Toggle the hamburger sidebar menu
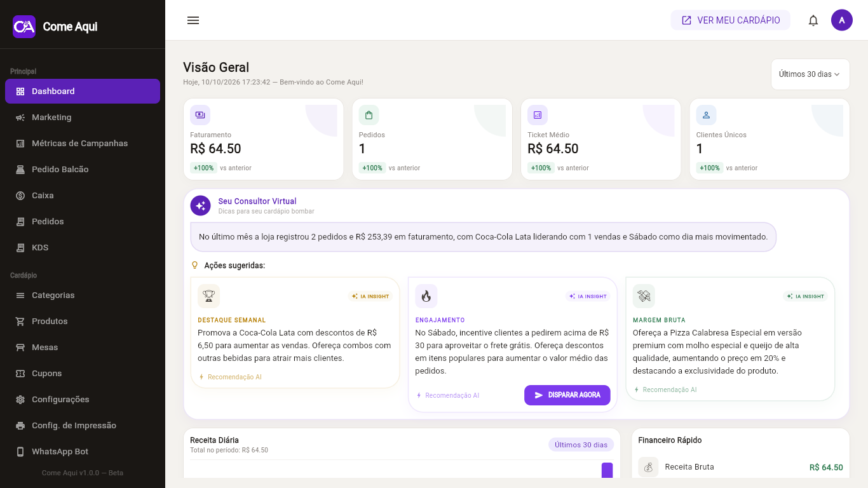868x488 pixels. coord(193,20)
